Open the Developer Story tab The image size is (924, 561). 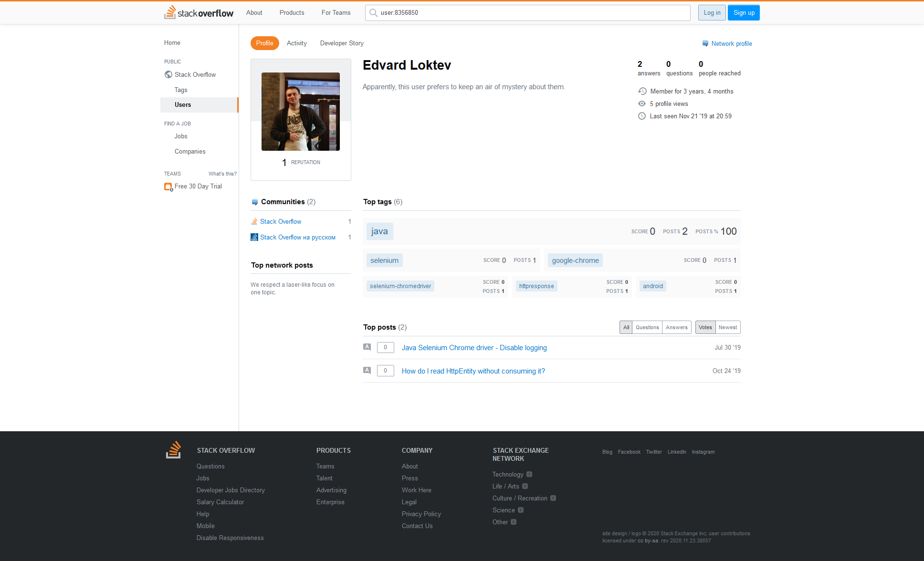coord(342,43)
